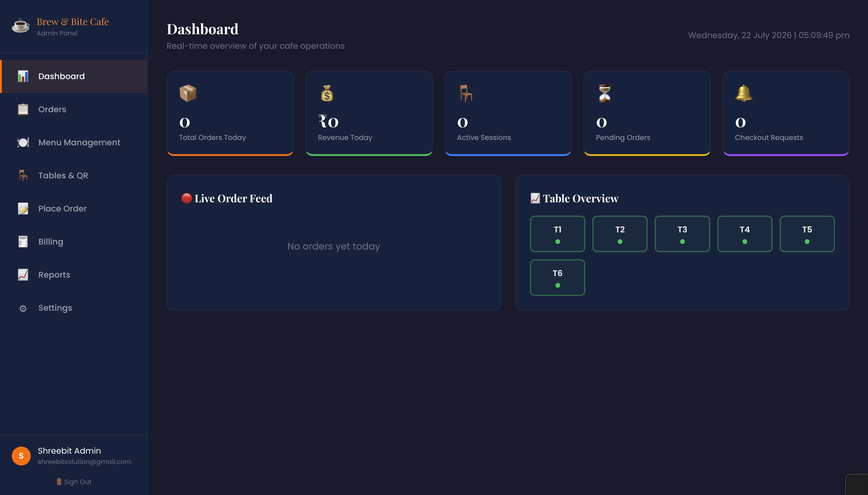
Task: Click the Menu Management plate icon
Action: (23, 142)
